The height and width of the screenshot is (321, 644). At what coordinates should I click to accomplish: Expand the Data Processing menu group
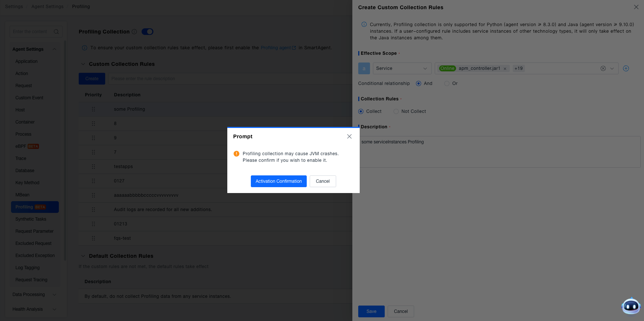(34, 295)
